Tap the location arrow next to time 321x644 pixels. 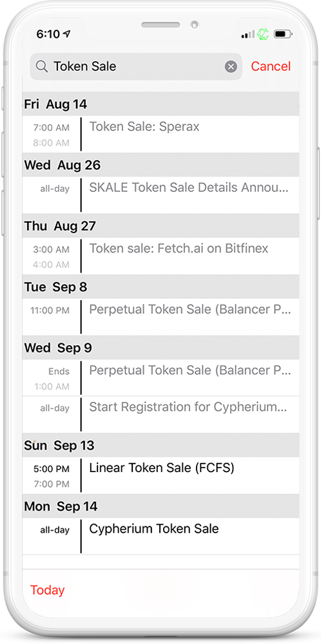(x=66, y=34)
